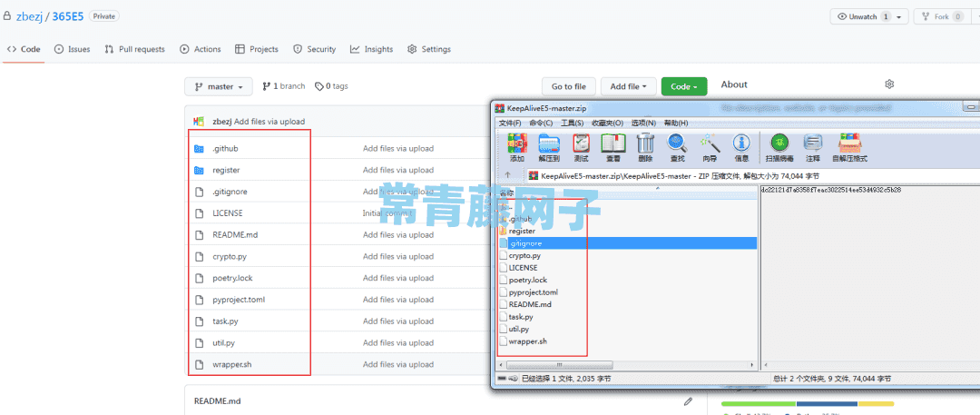Click the register folder icon in WinRAR
The width and height of the screenshot is (980, 415).
click(x=504, y=231)
